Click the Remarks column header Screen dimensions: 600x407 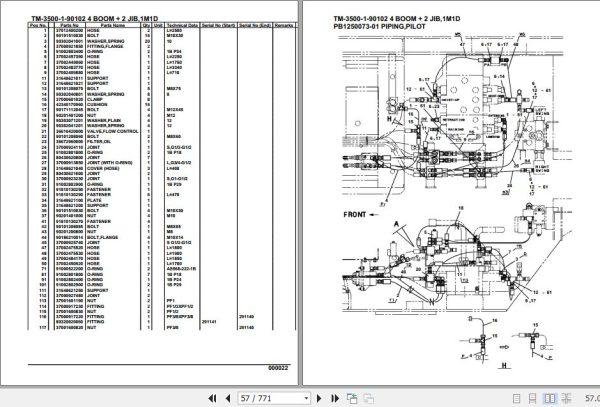(284, 25)
